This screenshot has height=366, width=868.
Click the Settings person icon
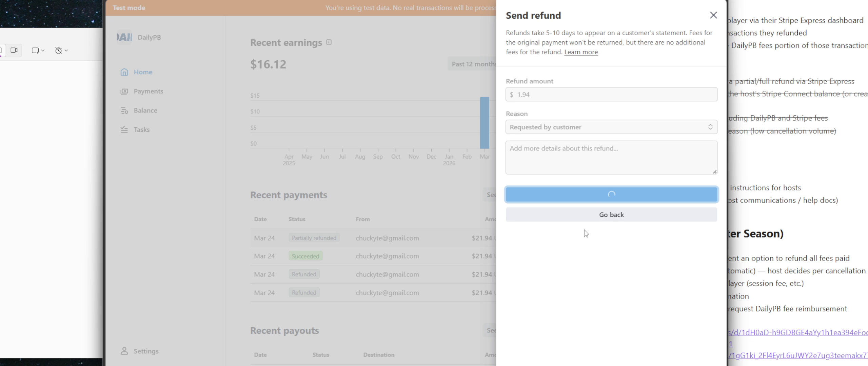[x=124, y=351]
